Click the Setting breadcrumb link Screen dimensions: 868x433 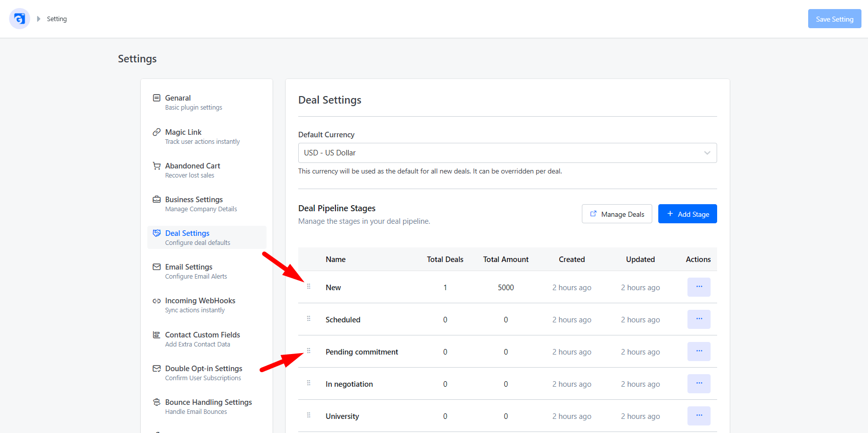pos(57,19)
